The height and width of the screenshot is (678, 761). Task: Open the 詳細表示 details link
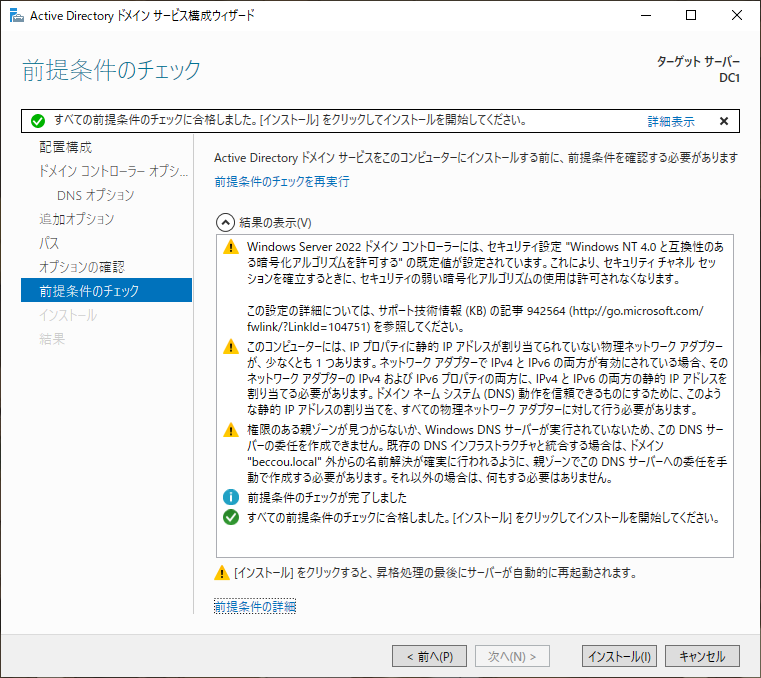670,121
